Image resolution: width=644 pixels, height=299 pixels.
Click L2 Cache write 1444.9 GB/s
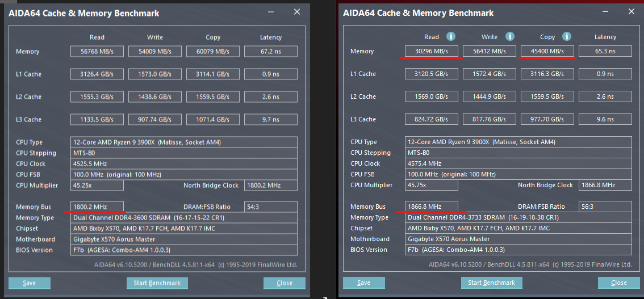(x=489, y=96)
